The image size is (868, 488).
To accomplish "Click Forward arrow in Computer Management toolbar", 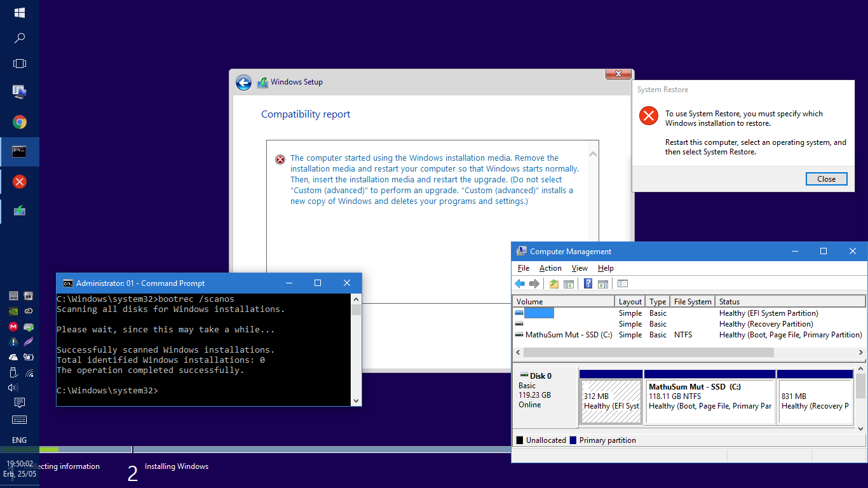I will tap(534, 283).
